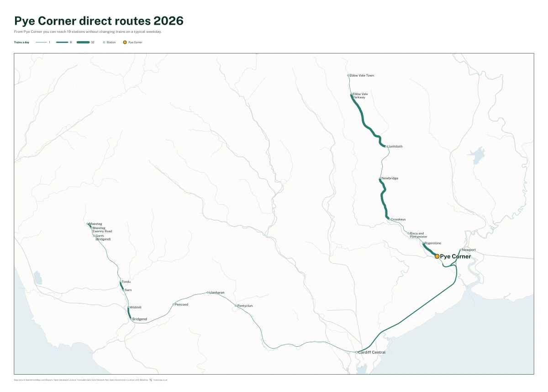Screen dimensions: 548x392
Task: Click the 'Ebbw Vale Parkway' label
Action: [360, 95]
